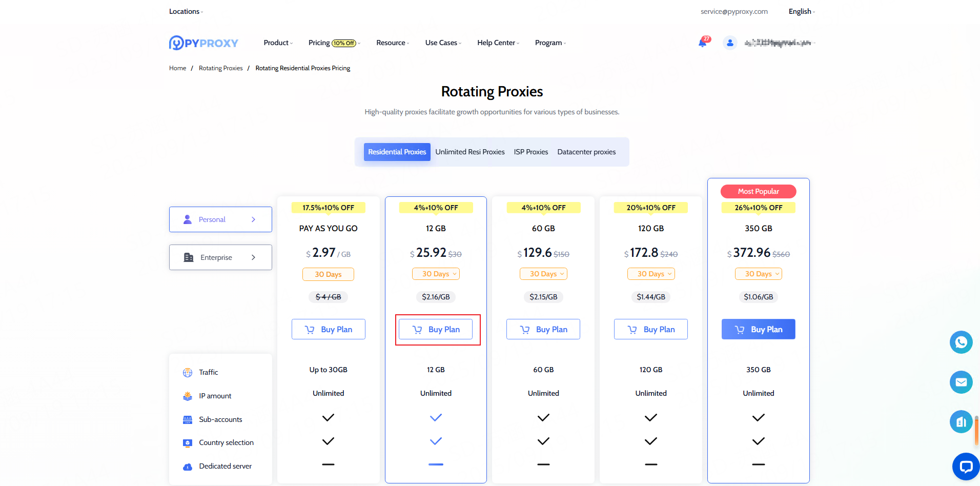
Task: Expand 30 Days dropdown for 12 GB plan
Action: [436, 274]
